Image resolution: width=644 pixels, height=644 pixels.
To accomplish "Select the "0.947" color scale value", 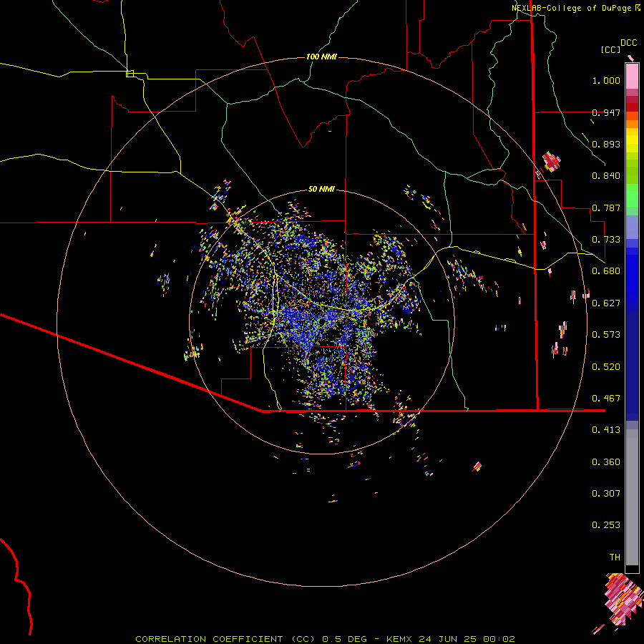I will point(606,112).
